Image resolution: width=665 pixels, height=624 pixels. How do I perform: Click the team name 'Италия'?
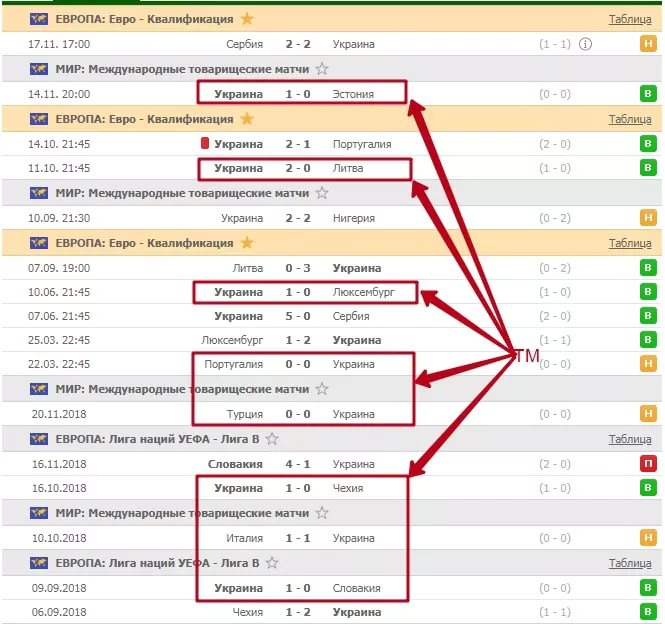tap(245, 538)
